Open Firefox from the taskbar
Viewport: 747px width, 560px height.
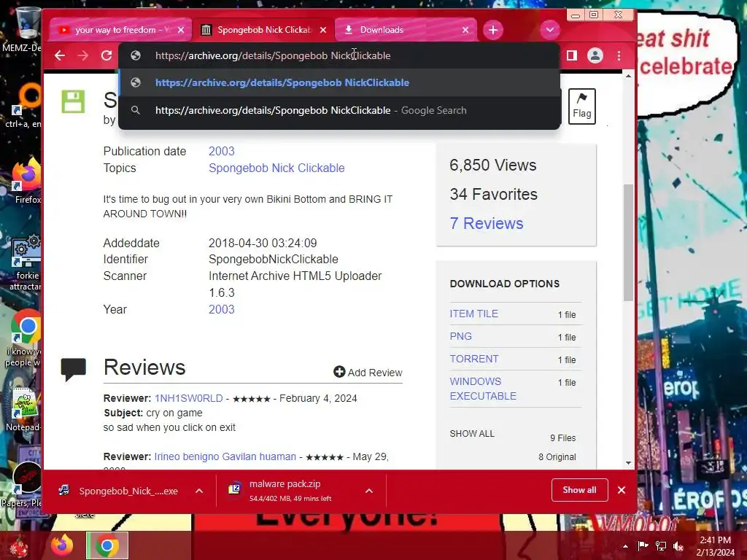click(63, 545)
